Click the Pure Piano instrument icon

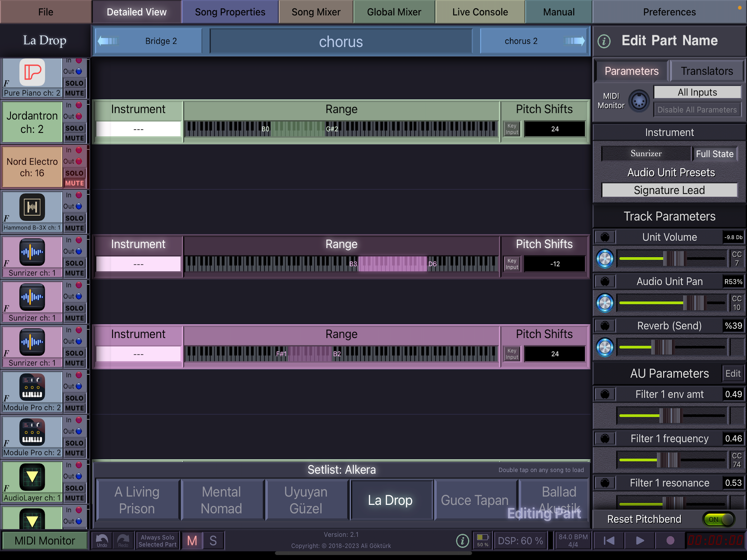(x=32, y=72)
